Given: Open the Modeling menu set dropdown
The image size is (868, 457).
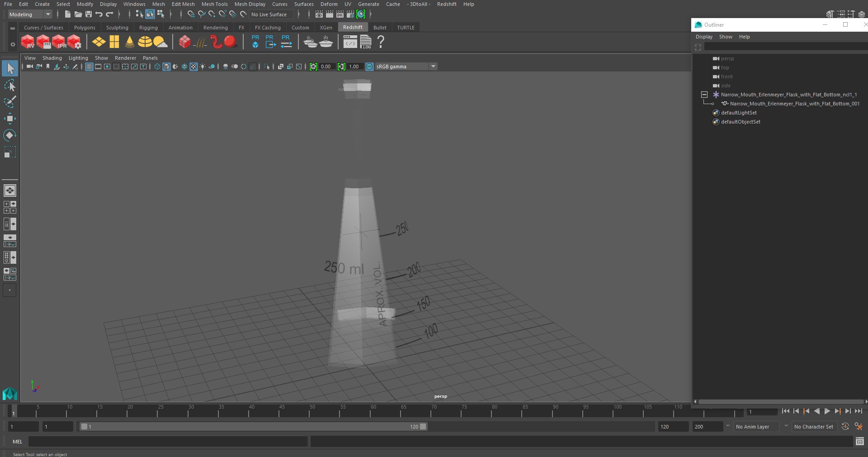Looking at the screenshot, I should pos(30,14).
